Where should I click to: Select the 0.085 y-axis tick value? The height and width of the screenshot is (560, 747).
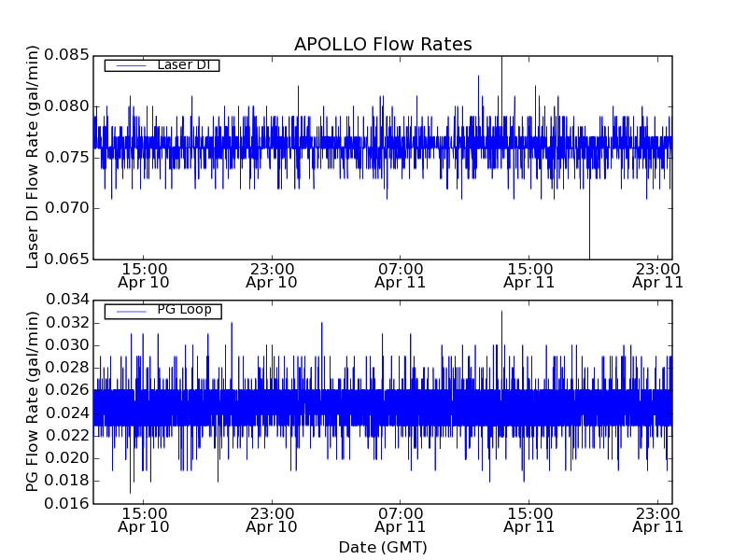(66, 55)
